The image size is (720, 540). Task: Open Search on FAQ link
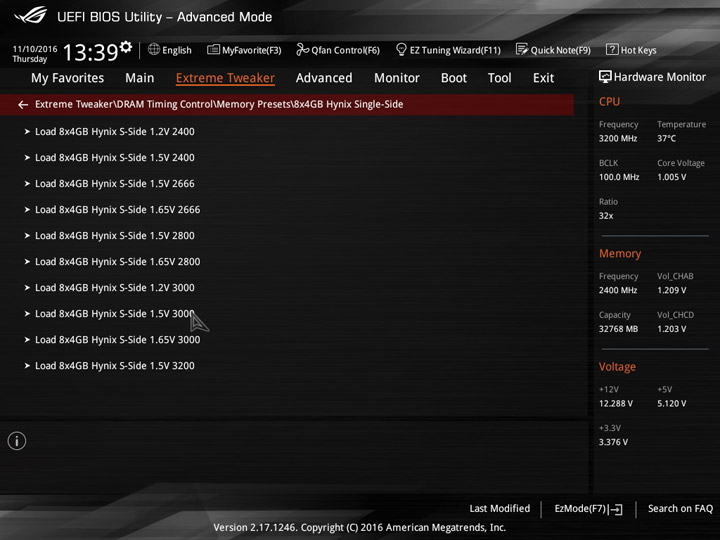click(x=680, y=508)
